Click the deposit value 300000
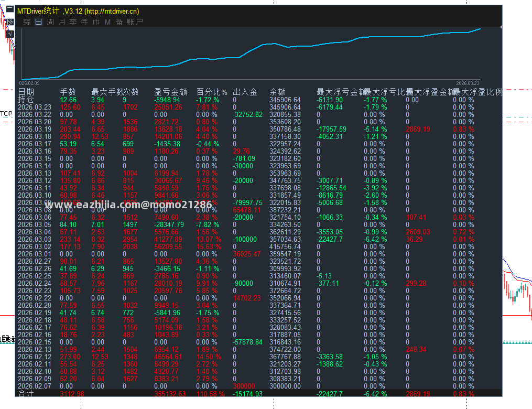 coord(244,386)
